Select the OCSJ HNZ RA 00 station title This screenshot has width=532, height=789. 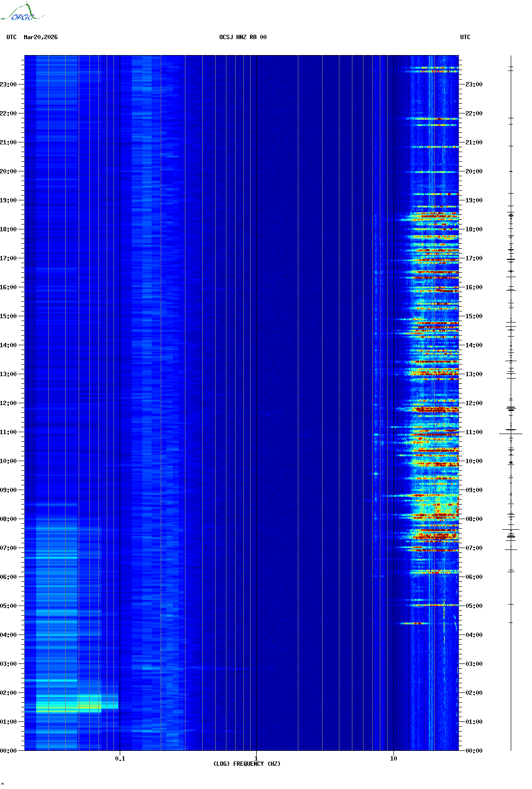[243, 37]
